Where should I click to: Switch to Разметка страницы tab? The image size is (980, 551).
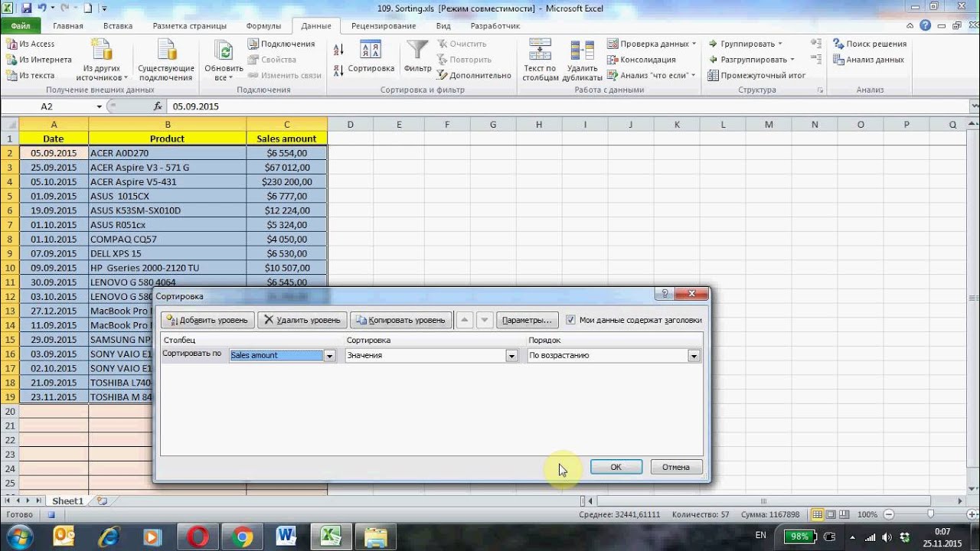[x=189, y=25]
